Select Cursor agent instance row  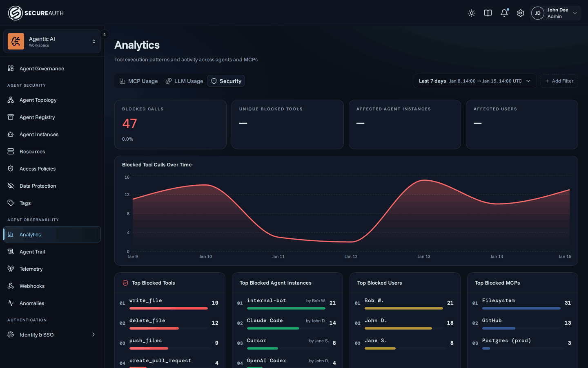pyautogui.click(x=287, y=343)
